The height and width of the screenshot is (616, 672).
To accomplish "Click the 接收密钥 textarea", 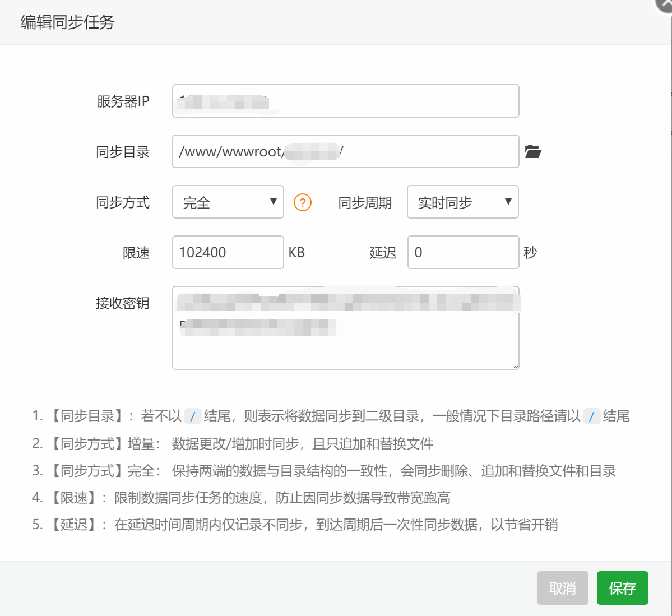I will click(x=345, y=327).
